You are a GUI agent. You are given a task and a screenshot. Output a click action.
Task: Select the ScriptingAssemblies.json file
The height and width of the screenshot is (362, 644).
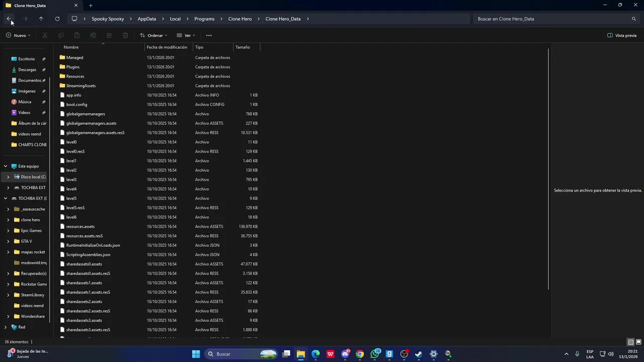(88, 255)
